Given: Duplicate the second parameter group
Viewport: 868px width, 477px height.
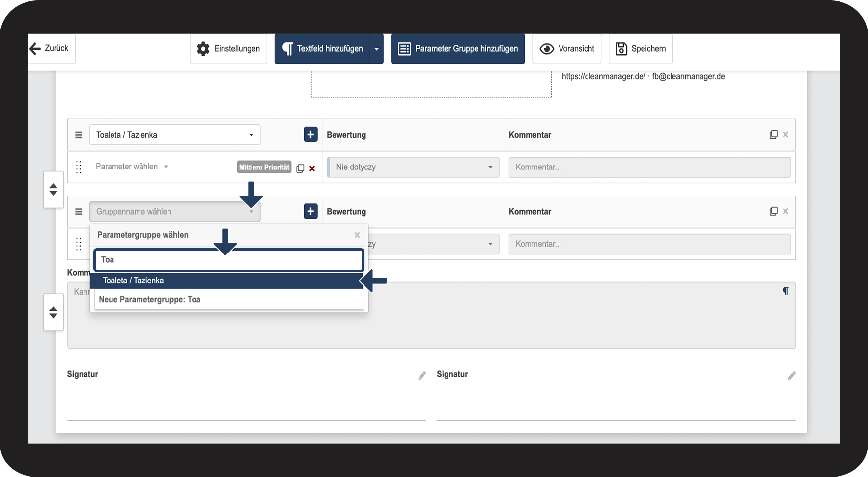Looking at the screenshot, I should (773, 211).
